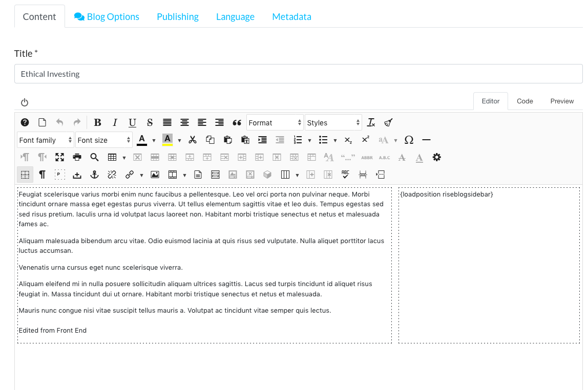Increase indent of paragraph
Viewport: 588px width, 390px height.
coord(262,140)
